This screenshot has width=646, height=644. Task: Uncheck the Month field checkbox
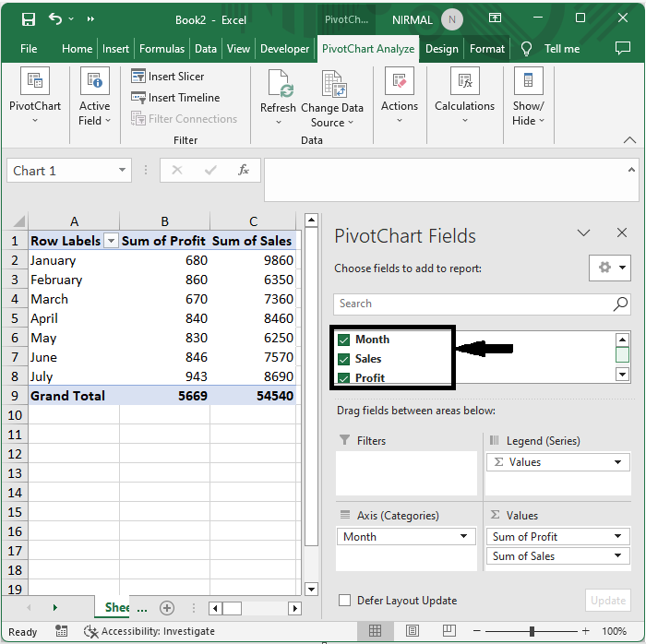coord(343,340)
